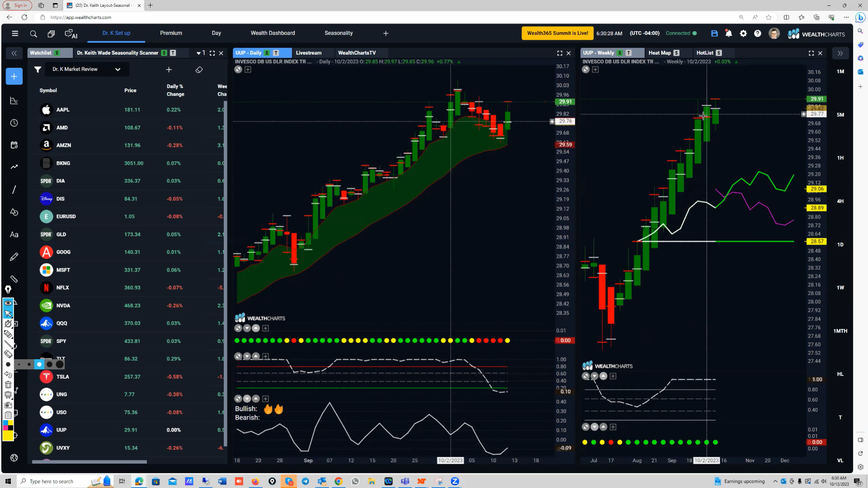Click the pen nib annotation icon

pyautogui.click(x=8, y=290)
